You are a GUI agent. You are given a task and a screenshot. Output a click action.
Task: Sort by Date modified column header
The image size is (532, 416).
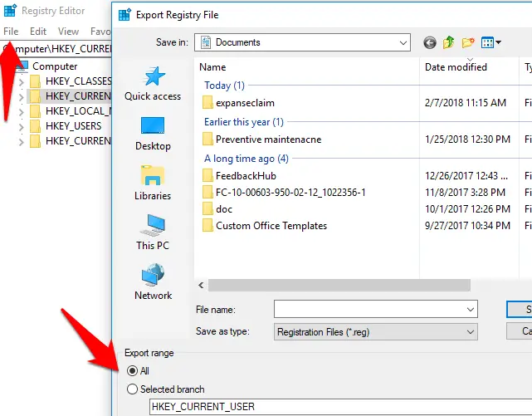pos(456,67)
